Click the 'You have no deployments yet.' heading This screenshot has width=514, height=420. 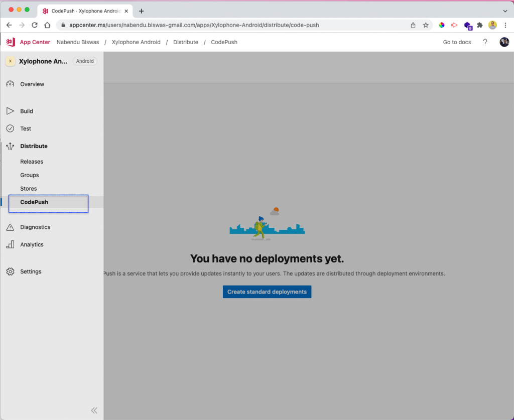pyautogui.click(x=267, y=258)
